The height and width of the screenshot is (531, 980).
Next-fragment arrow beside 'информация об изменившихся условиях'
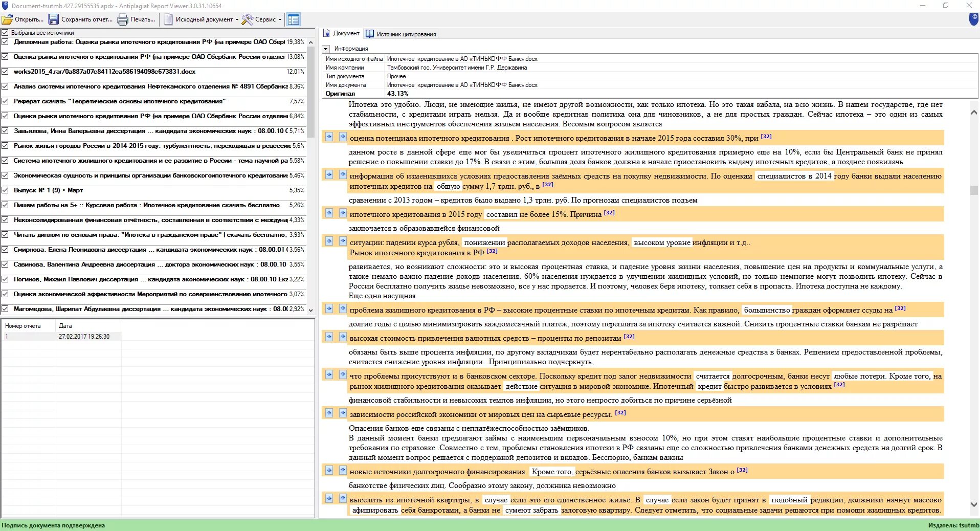pyautogui.click(x=343, y=174)
